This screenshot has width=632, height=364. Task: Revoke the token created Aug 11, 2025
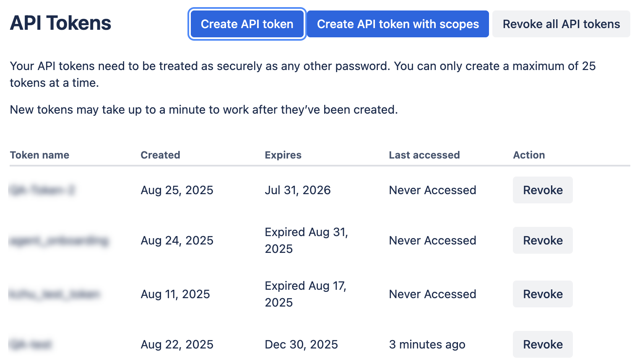coord(543,294)
